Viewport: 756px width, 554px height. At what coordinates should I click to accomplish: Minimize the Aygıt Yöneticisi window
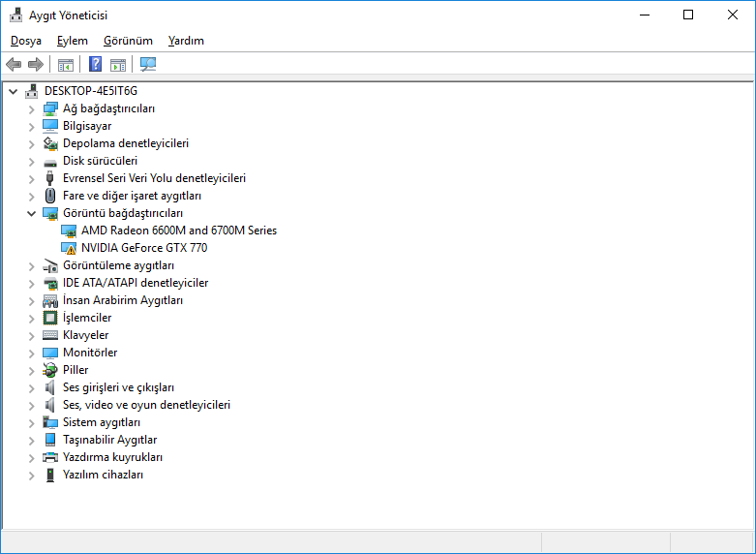tap(645, 15)
